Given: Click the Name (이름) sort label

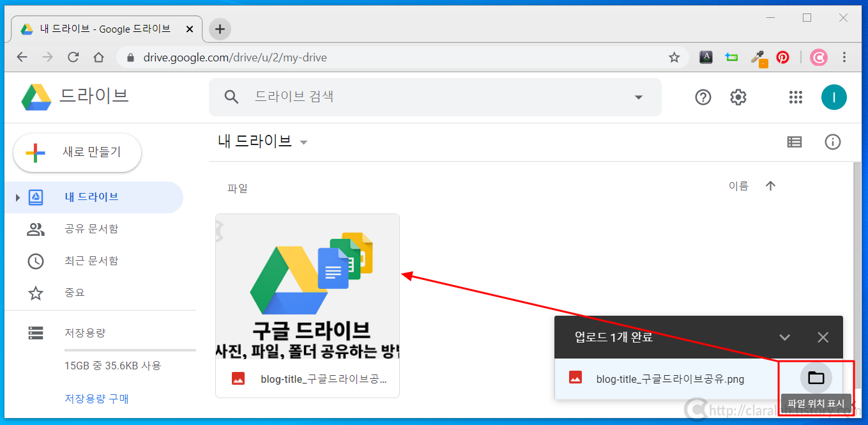Looking at the screenshot, I should (x=738, y=186).
